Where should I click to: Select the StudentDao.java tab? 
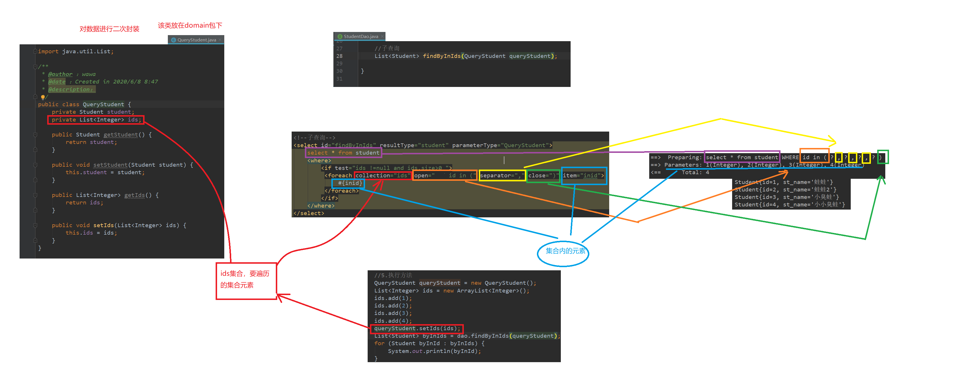(361, 37)
